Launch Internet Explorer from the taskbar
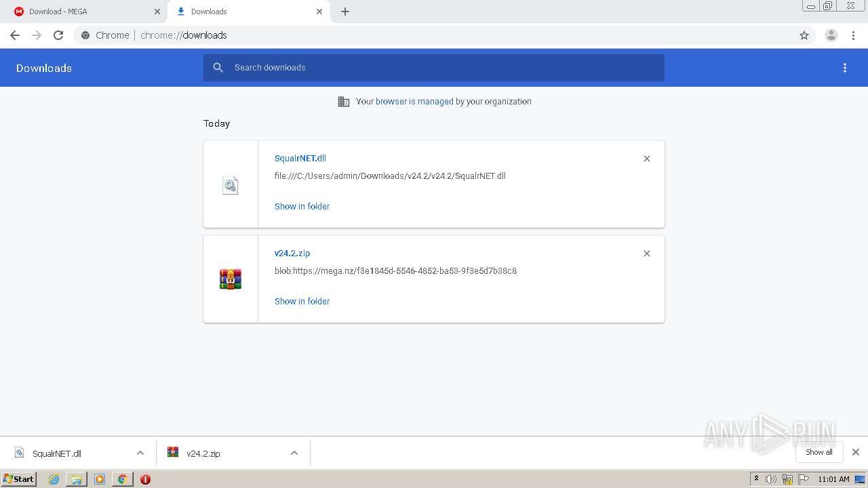The width and height of the screenshot is (868, 488). [x=54, y=479]
